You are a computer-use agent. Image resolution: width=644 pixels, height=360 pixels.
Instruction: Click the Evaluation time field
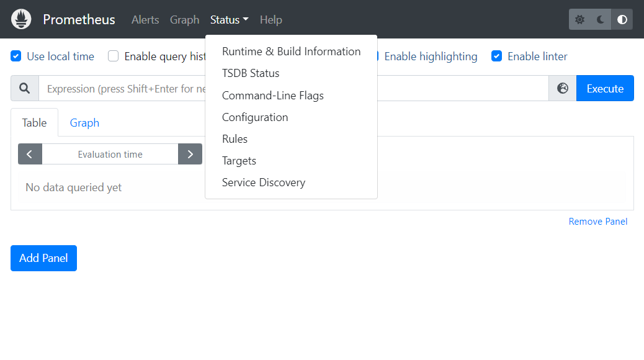pos(110,154)
